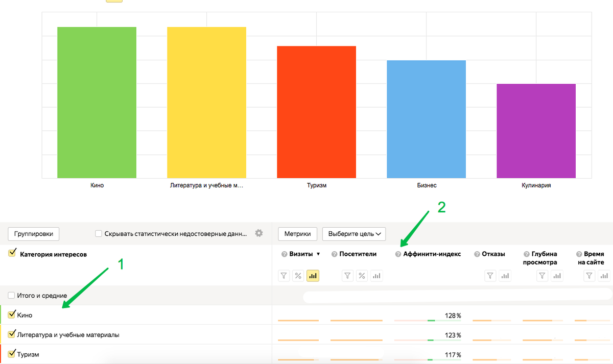Sort by the Отказы column header
The width and height of the screenshot is (613, 364).
(x=493, y=254)
